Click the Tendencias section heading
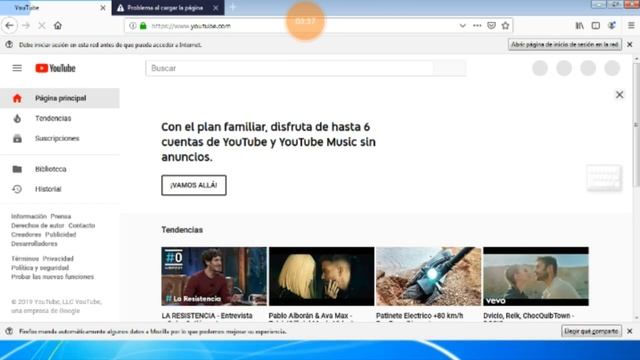This screenshot has height=360, width=640. 182,230
